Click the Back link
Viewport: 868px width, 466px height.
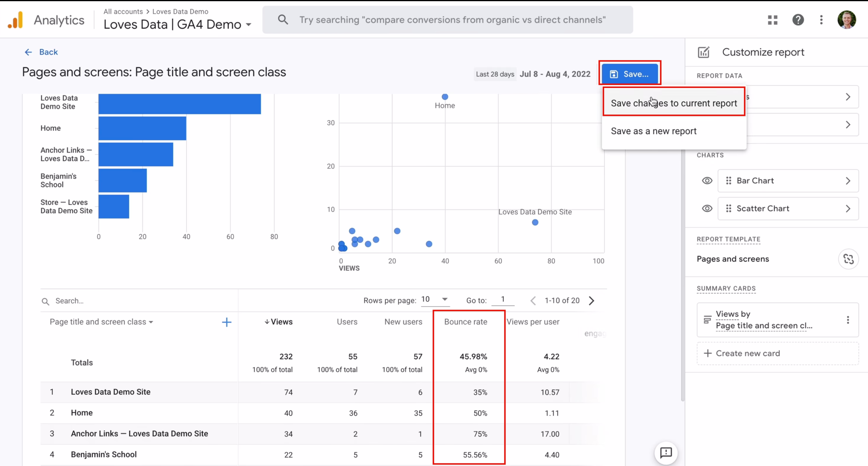(x=41, y=52)
